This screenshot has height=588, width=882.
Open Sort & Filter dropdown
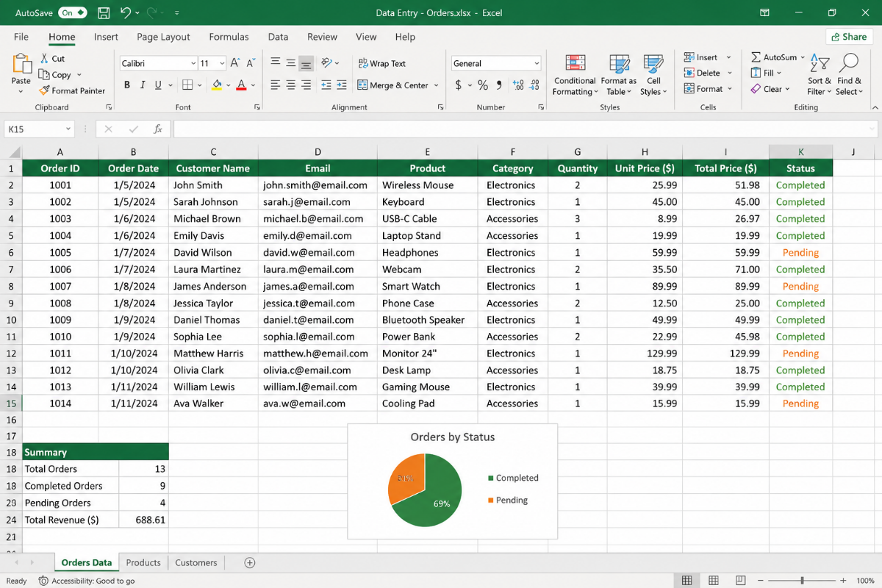click(820, 74)
